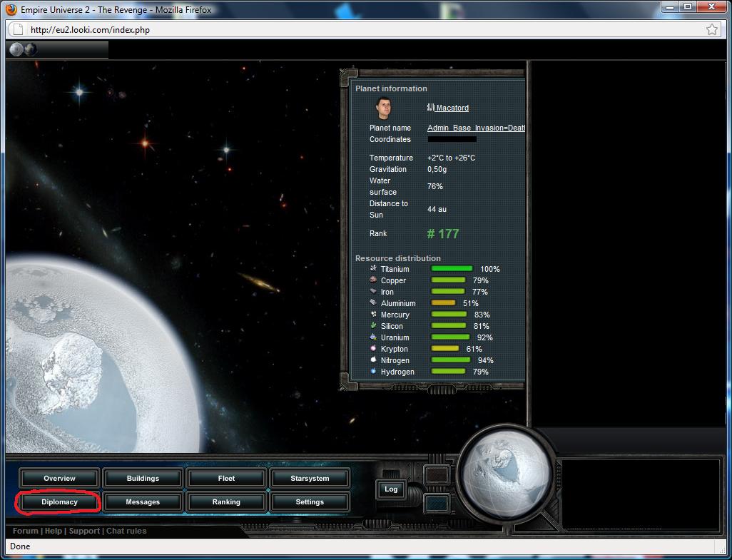Click the Silicon resource icon
The image size is (732, 560).
pos(373,325)
